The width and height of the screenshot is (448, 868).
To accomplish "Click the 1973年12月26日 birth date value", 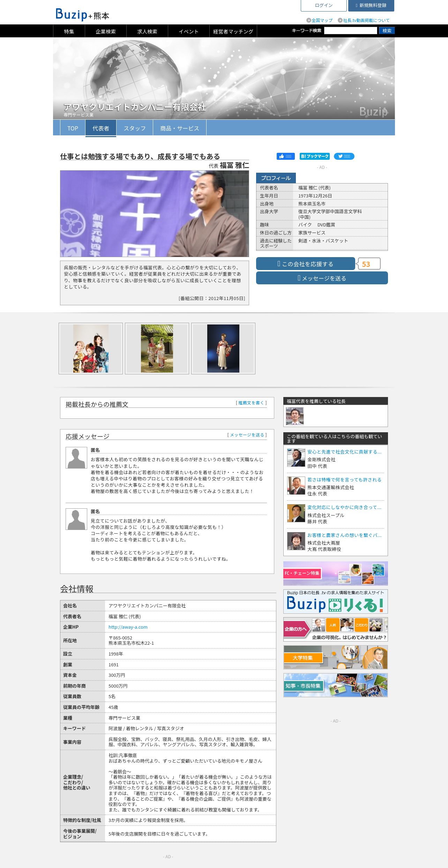I will (x=315, y=196).
